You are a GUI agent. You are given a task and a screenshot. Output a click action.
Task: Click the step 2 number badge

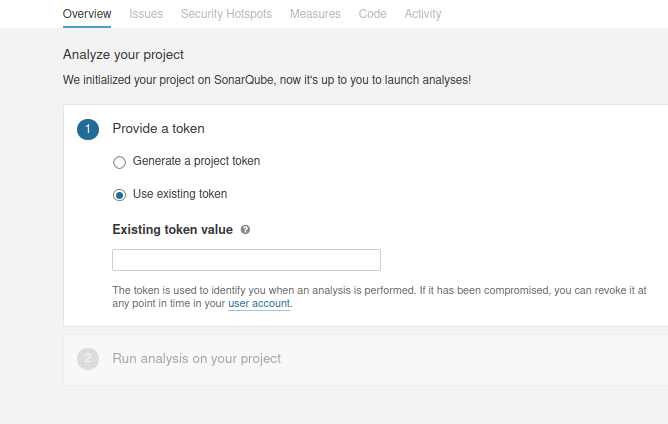(x=88, y=359)
